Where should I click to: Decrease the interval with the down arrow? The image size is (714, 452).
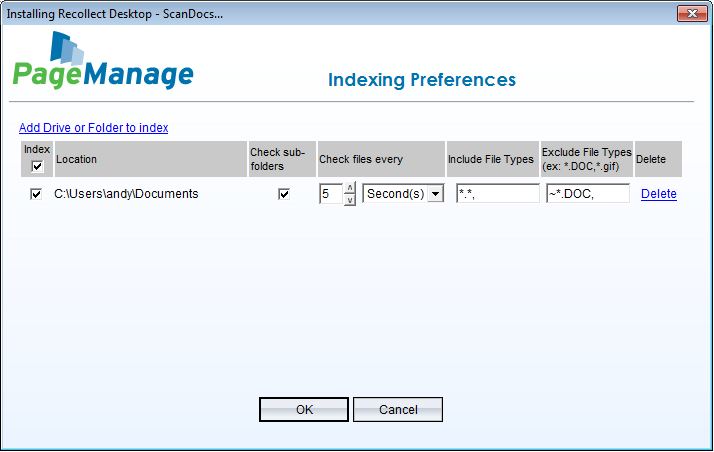tap(349, 200)
